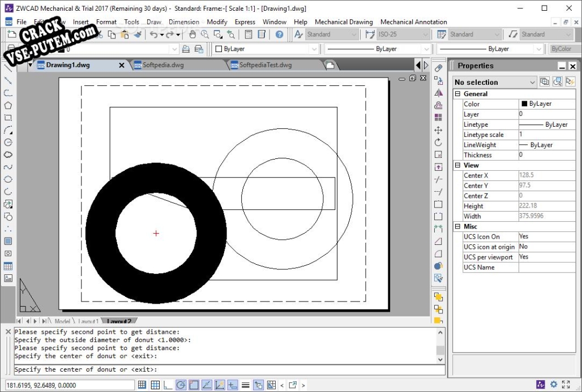
Task: Open the Mechanical Drawing menu
Action: (x=344, y=22)
